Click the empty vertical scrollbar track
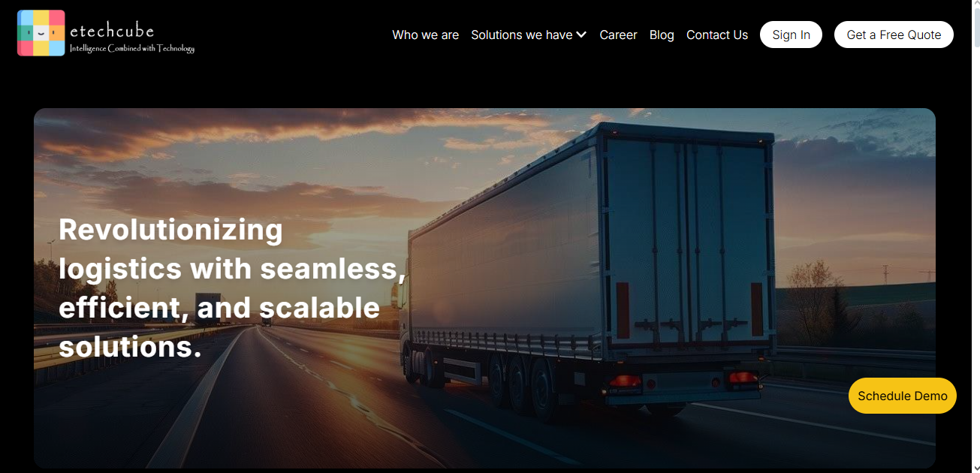 (973, 255)
